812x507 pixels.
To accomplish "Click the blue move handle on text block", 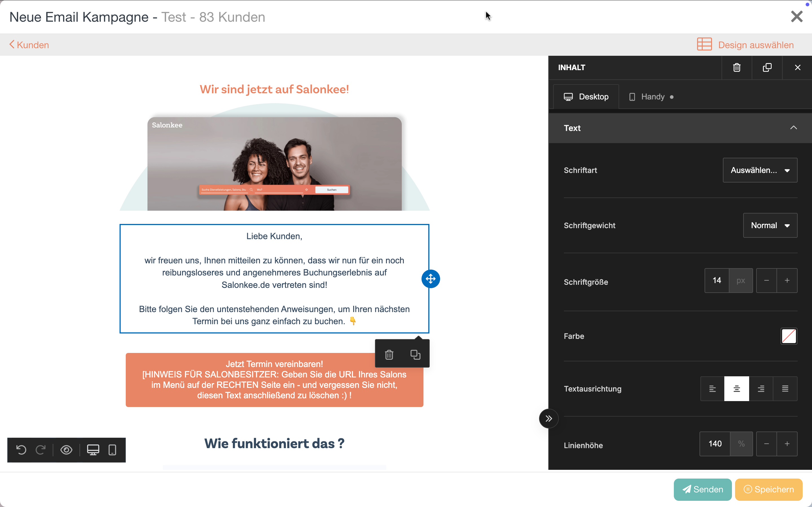I will click(431, 279).
